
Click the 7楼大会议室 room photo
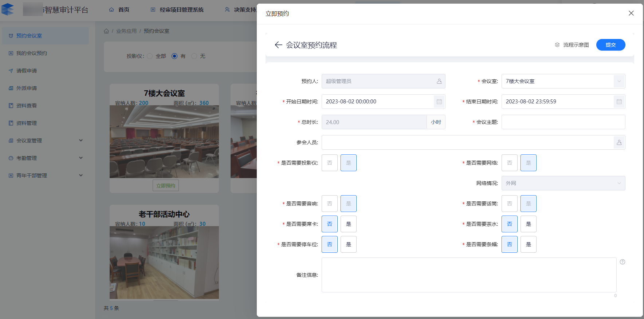[164, 142]
